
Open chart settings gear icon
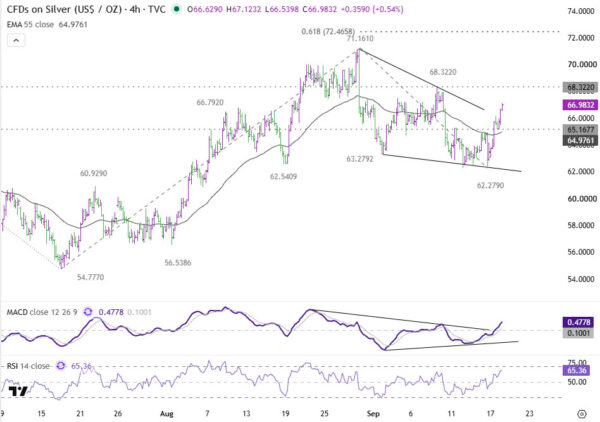pyautogui.click(x=582, y=414)
